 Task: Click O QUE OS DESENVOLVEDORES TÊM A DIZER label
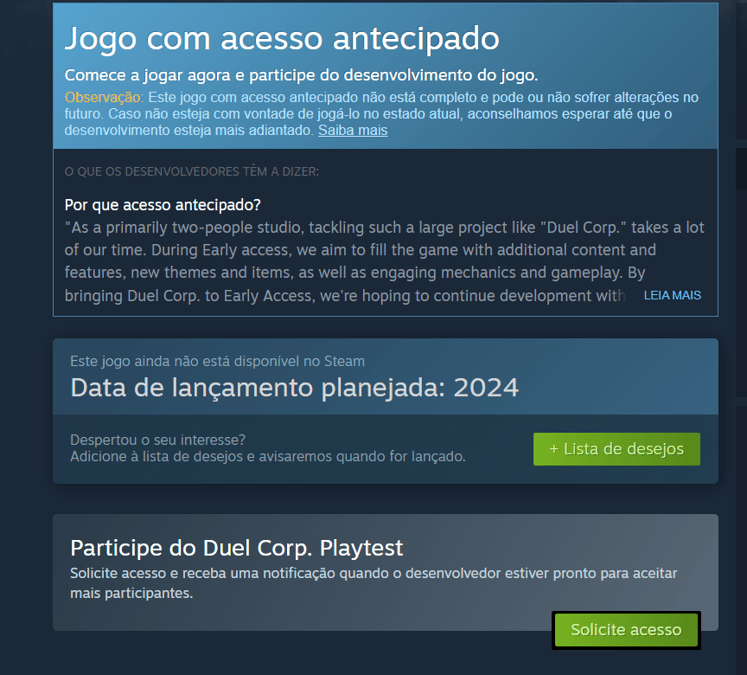tap(192, 171)
